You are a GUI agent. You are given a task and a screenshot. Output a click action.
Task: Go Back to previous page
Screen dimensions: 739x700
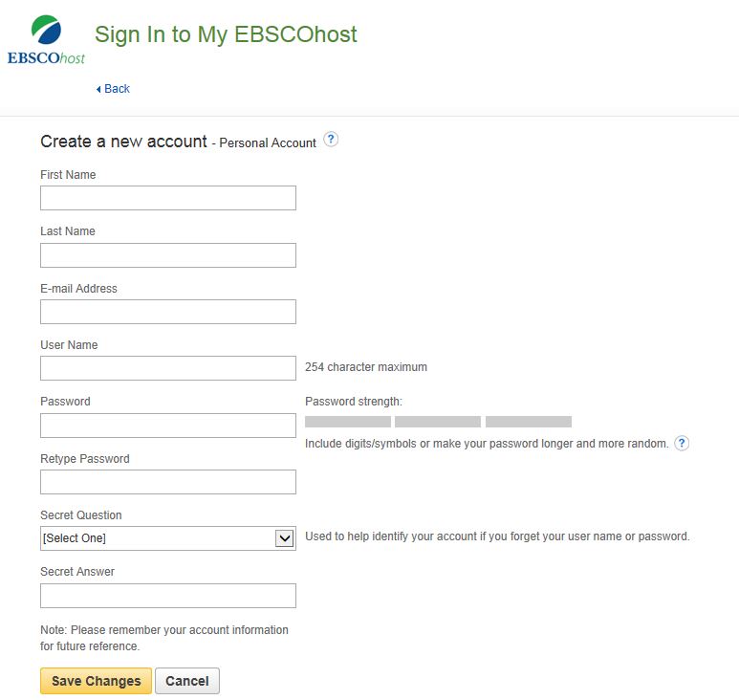click(117, 89)
